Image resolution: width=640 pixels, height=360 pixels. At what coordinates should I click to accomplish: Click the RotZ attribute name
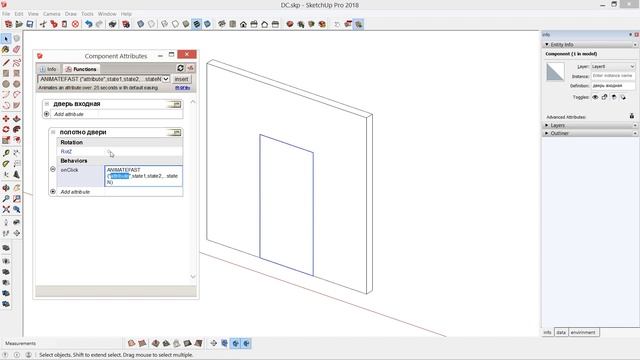pyautogui.click(x=66, y=151)
